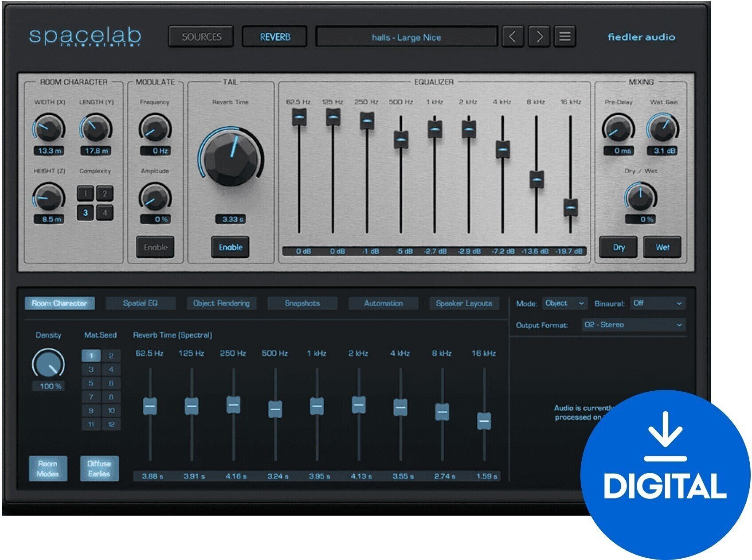Toggle the Tail Enable button
The width and height of the screenshot is (752, 560).
coord(230,248)
